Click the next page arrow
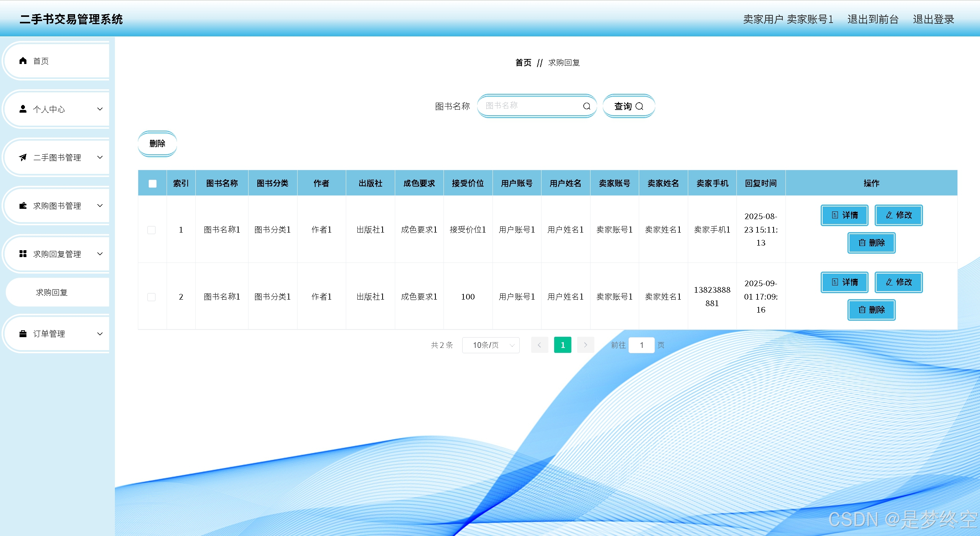This screenshot has height=536, width=980. [x=586, y=345]
